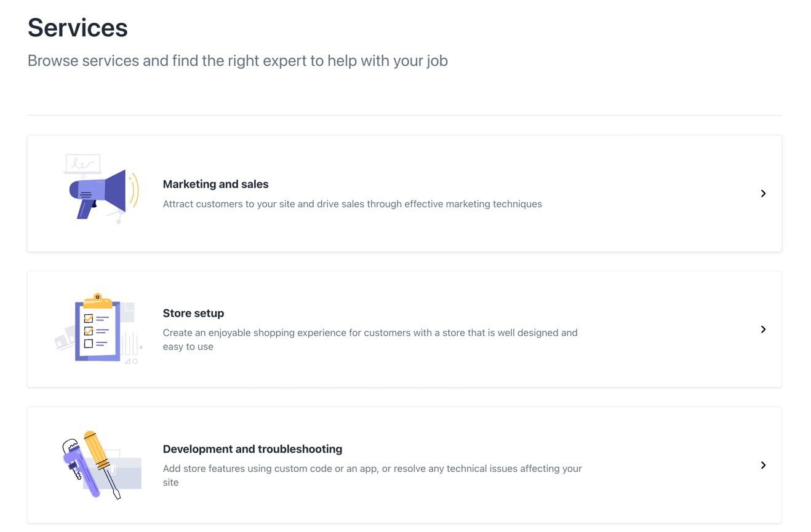
Task: Click the yellow clip on the clipboard graphic
Action: pyautogui.click(x=97, y=301)
